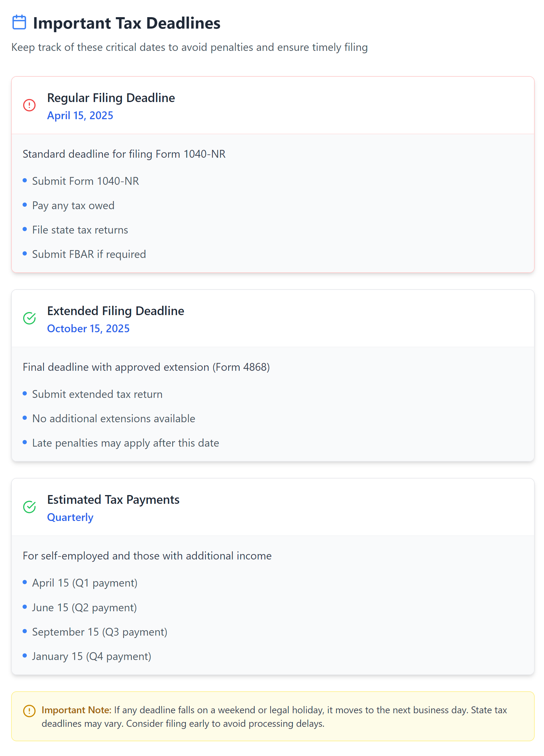Select the Estimated Tax Payments heading
This screenshot has height=756, width=544.
113,499
